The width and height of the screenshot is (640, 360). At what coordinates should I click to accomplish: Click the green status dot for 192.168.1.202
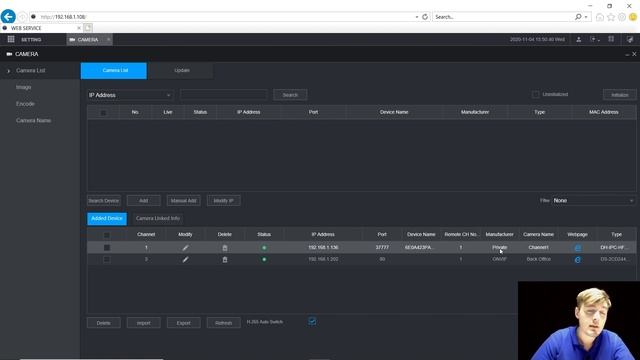tap(264, 259)
